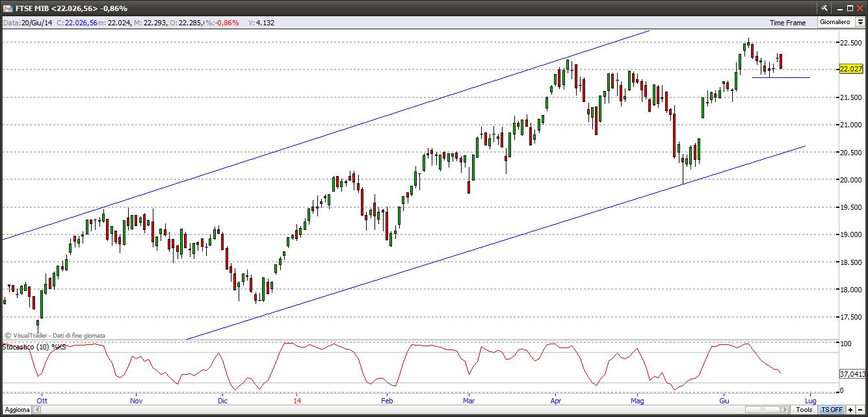
Task: Click the Data: 20/Giu/14 readout
Action: tap(28, 23)
